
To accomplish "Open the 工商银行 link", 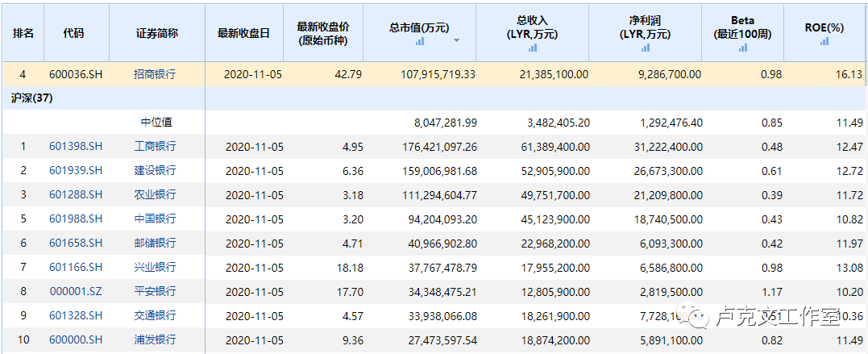I will [x=155, y=146].
